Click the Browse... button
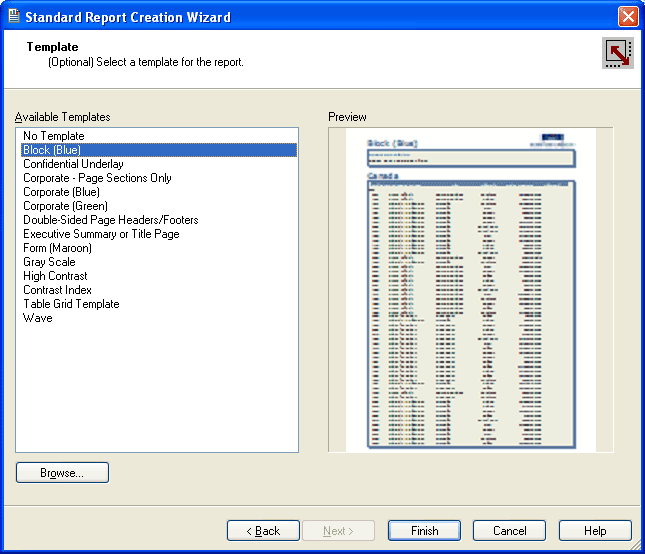Viewport: 645px width, 554px height. [62, 473]
